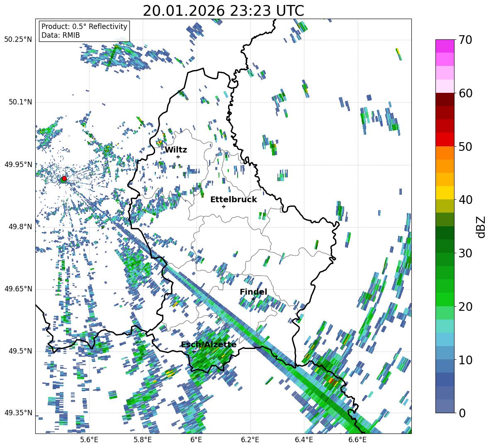The height and width of the screenshot is (448, 491).
Task: Click the Findel cross marker
Action: click(253, 299)
